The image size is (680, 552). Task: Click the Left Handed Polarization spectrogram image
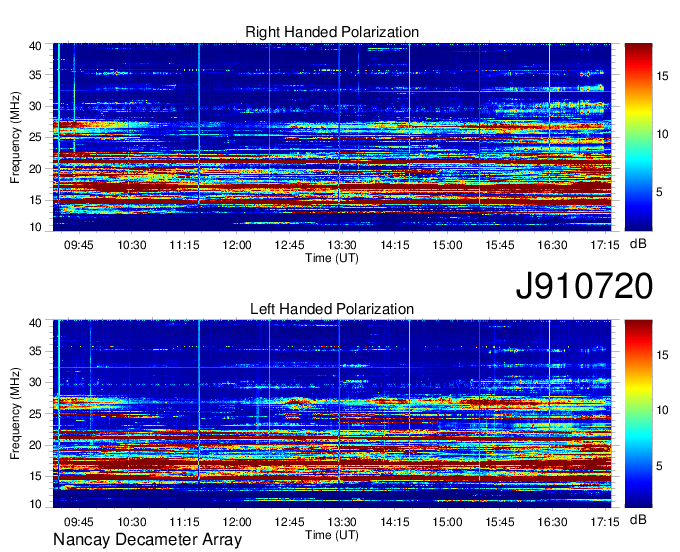click(332, 414)
